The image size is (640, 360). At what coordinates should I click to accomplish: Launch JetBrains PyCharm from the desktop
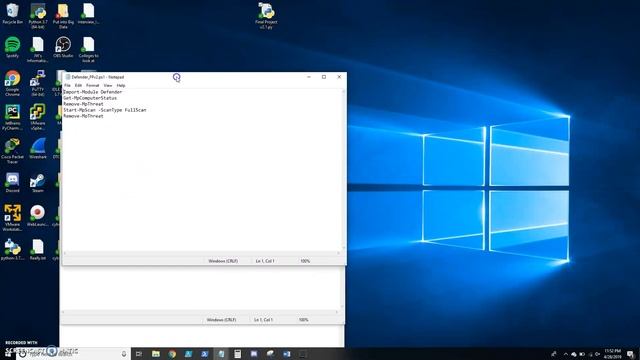coord(12,117)
